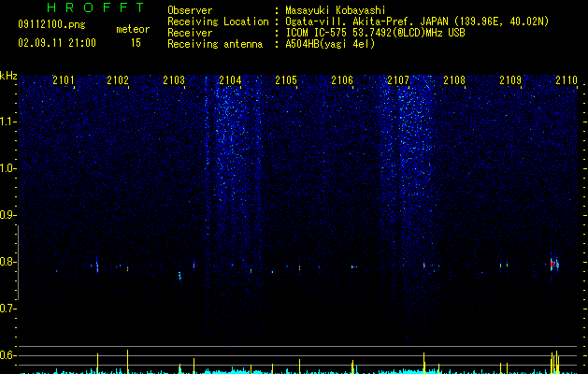Click the observer name Masayuki Kobayashi

(336, 10)
